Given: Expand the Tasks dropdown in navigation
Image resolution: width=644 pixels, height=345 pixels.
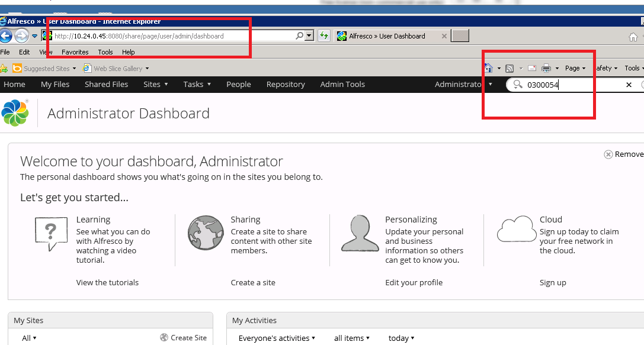Looking at the screenshot, I should pos(197,85).
